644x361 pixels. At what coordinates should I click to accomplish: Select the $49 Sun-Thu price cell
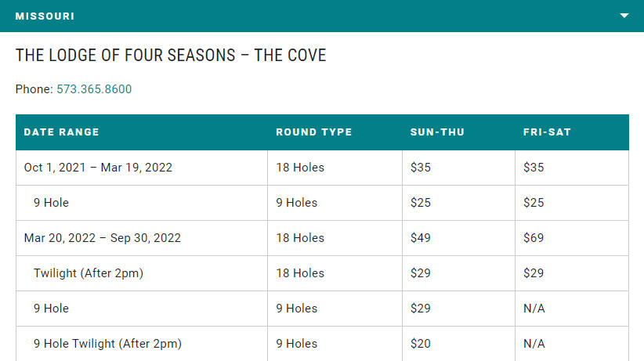click(x=458, y=238)
